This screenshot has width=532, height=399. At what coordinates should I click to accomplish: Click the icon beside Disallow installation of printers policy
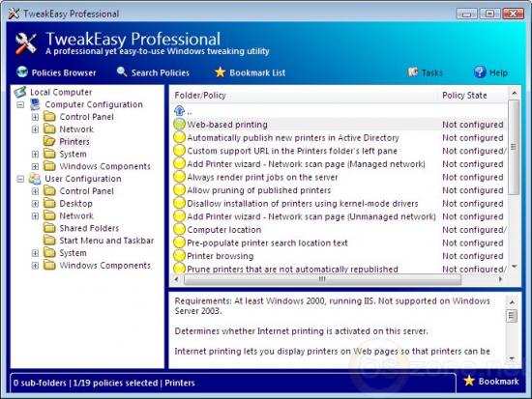[x=179, y=203]
